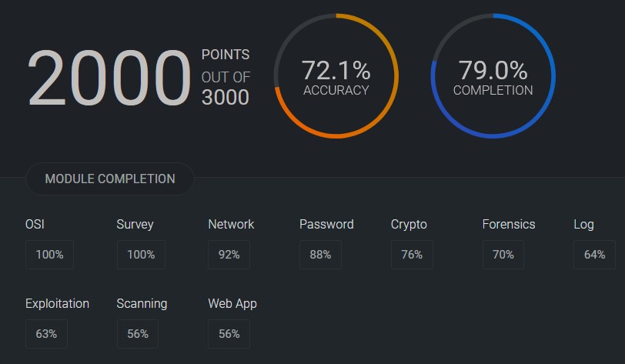This screenshot has height=364, width=625.
Task: Click the Web App 56% score box
Action: click(x=229, y=334)
